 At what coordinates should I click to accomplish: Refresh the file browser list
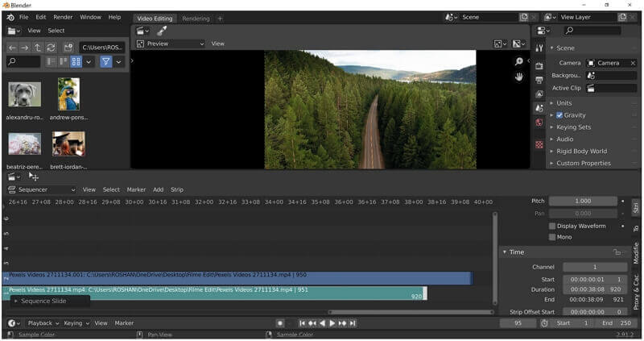coord(51,48)
